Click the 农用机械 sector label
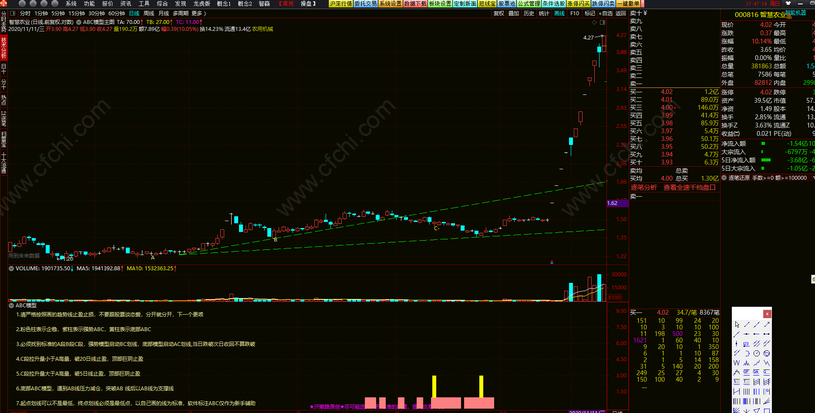The width and height of the screenshot is (815, 413). click(x=262, y=29)
